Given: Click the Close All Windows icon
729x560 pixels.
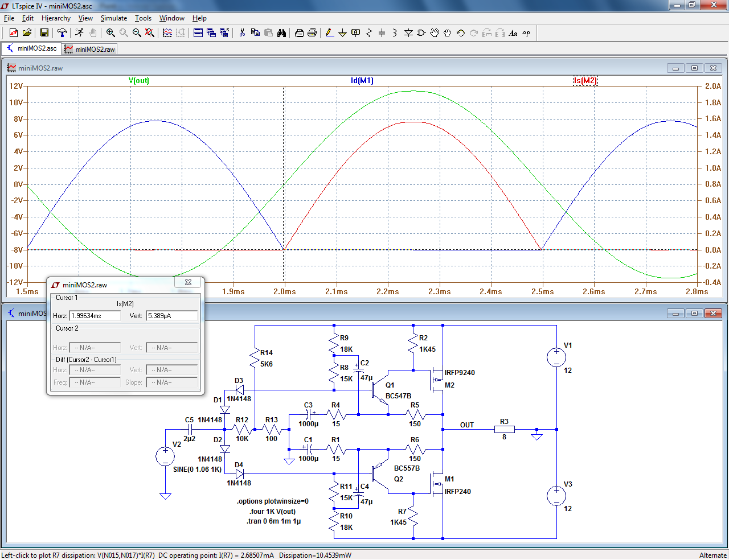Looking at the screenshot, I should coord(224,33).
